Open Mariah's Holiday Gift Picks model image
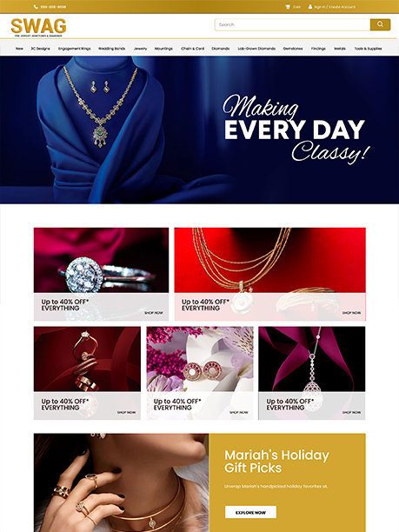 [121, 482]
